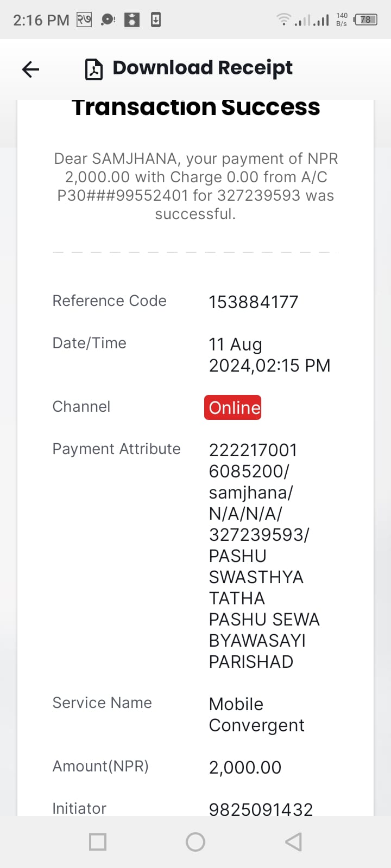Select the reference code 153884177

[254, 302]
